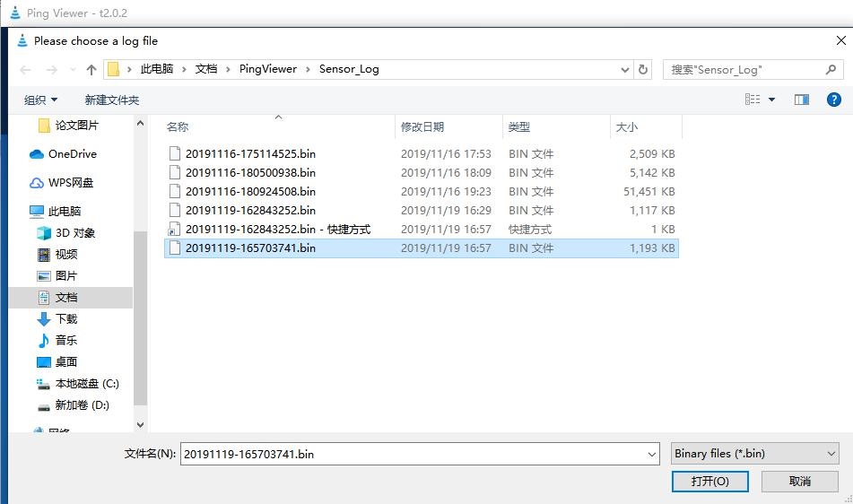Expand the 文件名 filename dropdown arrow
Viewport: 853px width, 504px height.
652,455
